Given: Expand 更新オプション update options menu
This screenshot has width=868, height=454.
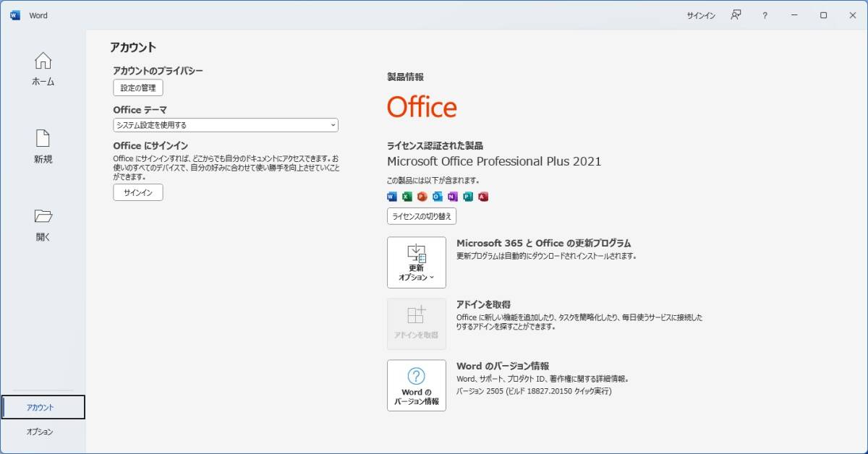Looking at the screenshot, I should 417,262.
